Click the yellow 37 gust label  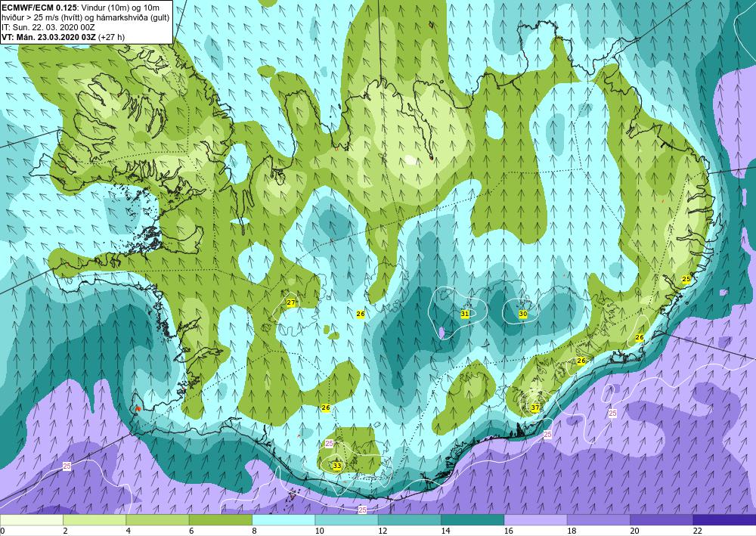point(535,407)
